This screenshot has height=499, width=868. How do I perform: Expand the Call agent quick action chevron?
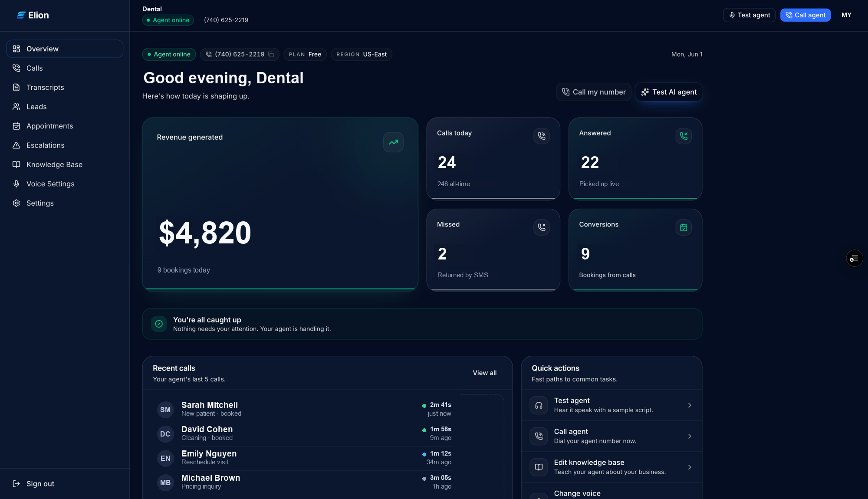point(690,437)
